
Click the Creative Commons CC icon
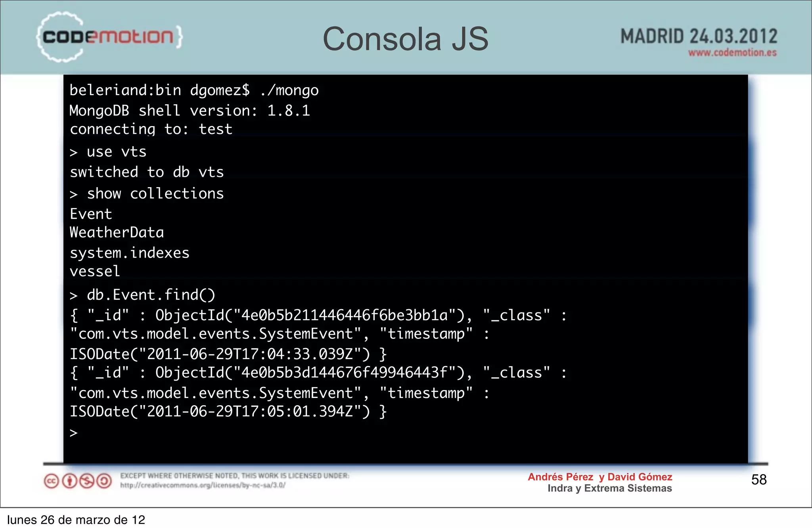coord(51,481)
